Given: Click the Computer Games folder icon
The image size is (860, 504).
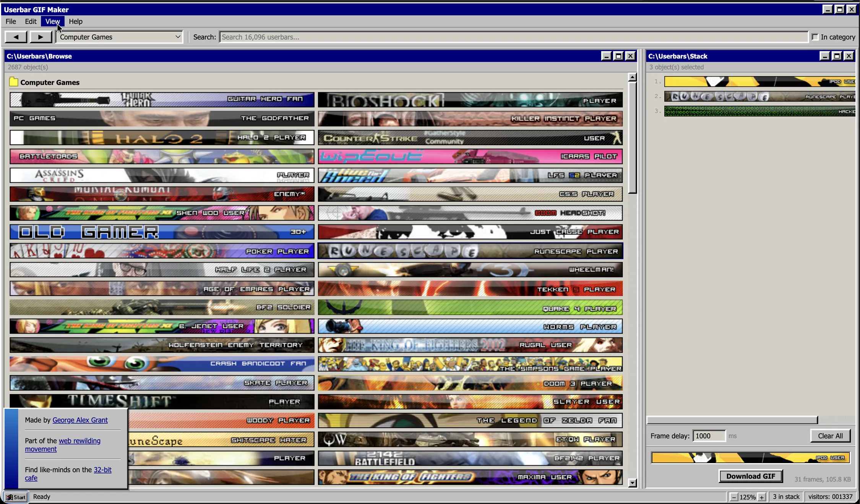Looking at the screenshot, I should (x=14, y=82).
